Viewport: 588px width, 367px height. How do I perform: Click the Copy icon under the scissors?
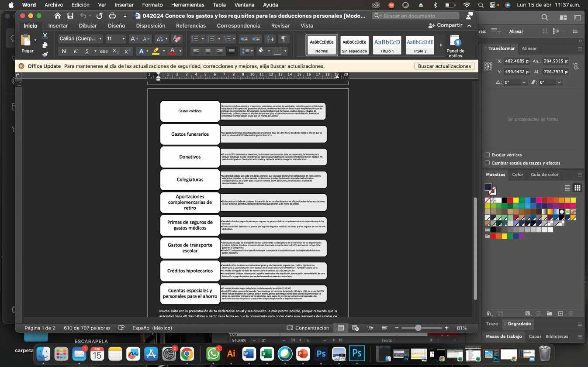(45, 45)
